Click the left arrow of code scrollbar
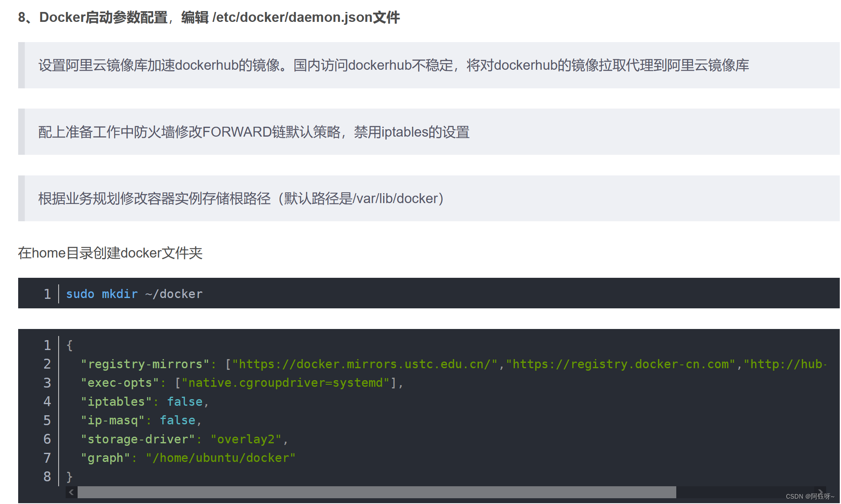841x504 pixels. point(71,492)
